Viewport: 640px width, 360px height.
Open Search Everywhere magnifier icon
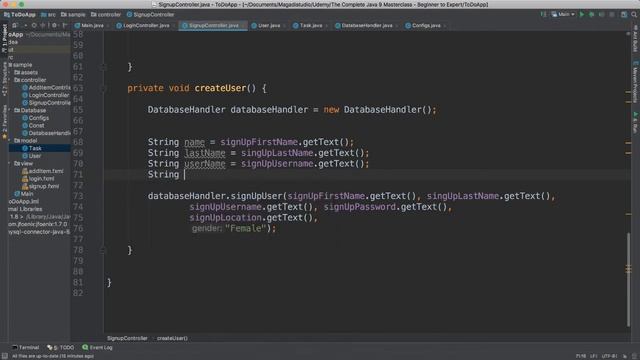[x=634, y=14]
